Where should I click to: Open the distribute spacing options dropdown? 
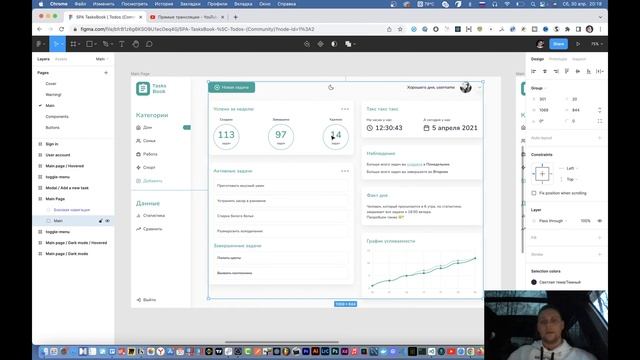click(x=600, y=71)
